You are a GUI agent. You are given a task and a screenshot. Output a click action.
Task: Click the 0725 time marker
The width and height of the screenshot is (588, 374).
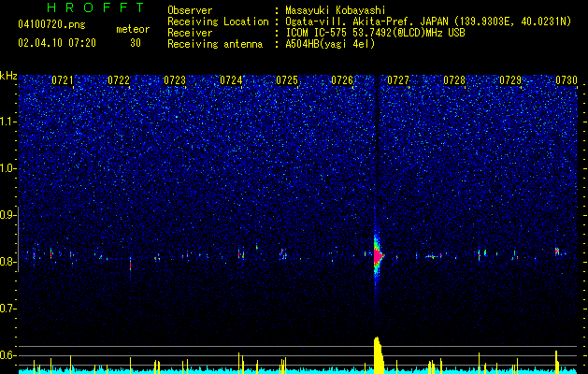point(287,80)
